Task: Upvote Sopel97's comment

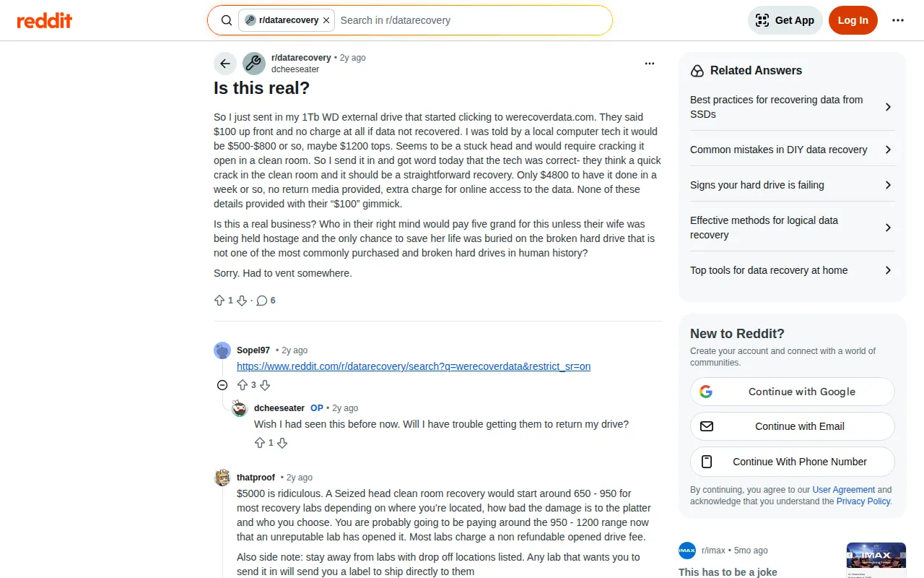Action: point(243,385)
